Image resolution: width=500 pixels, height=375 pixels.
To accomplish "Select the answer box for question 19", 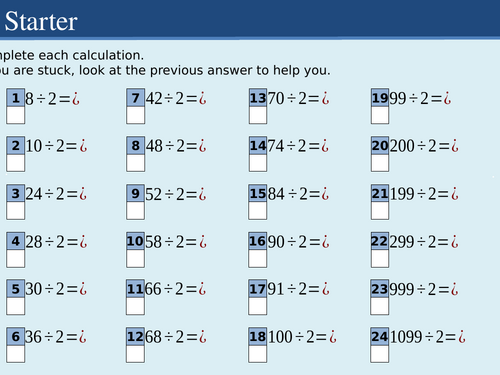I will point(380,115).
